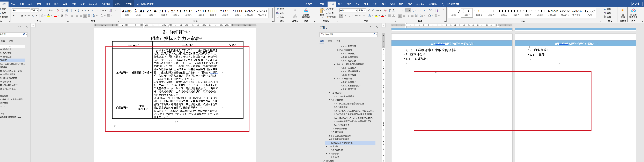
Task: Apply strikethrough in the right window
Action: tap(356, 16)
